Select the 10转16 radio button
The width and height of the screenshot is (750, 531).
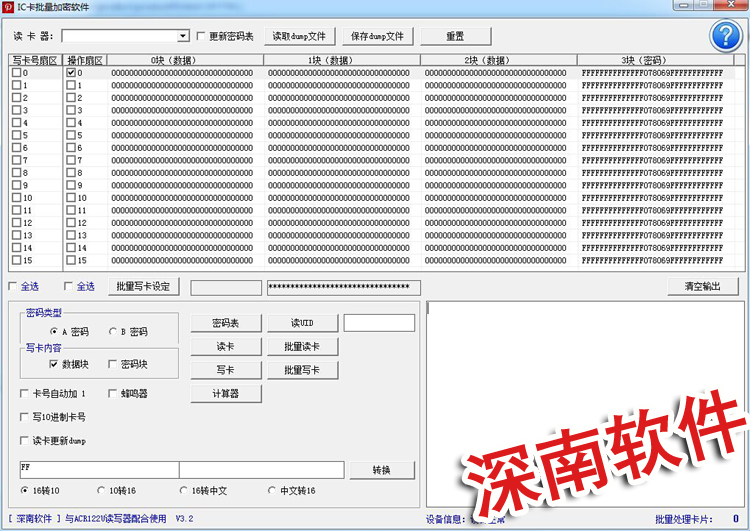click(x=101, y=490)
